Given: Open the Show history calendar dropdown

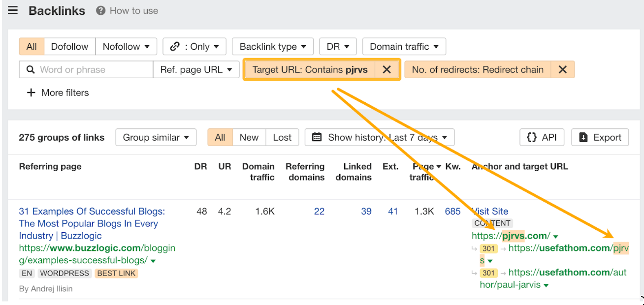Looking at the screenshot, I should tap(379, 138).
